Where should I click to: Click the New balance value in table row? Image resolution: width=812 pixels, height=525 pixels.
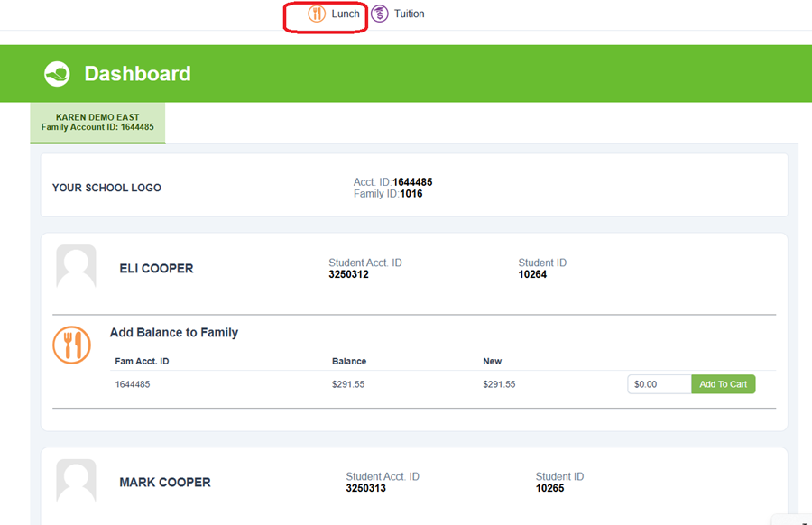499,384
